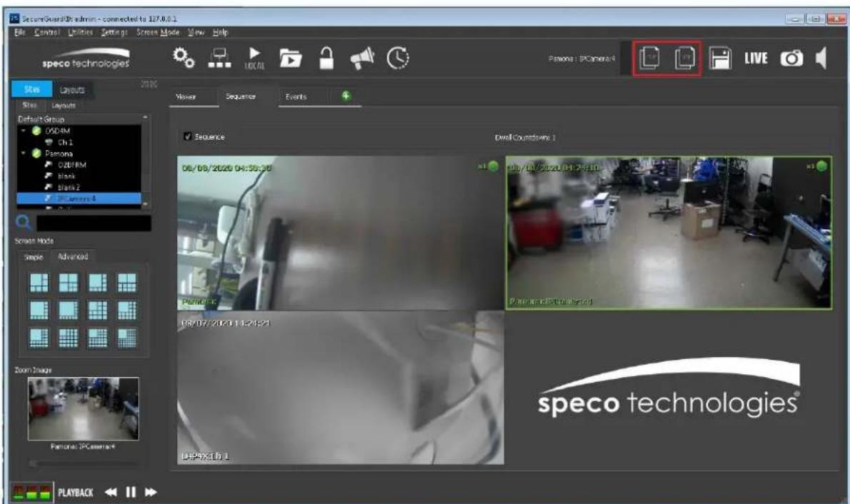Select last layout icon in bottom row
The image size is (850, 504).
[x=127, y=338]
